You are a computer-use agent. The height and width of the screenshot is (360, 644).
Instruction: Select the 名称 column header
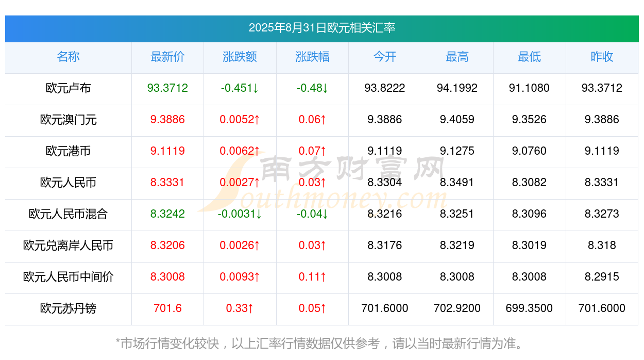69,57
